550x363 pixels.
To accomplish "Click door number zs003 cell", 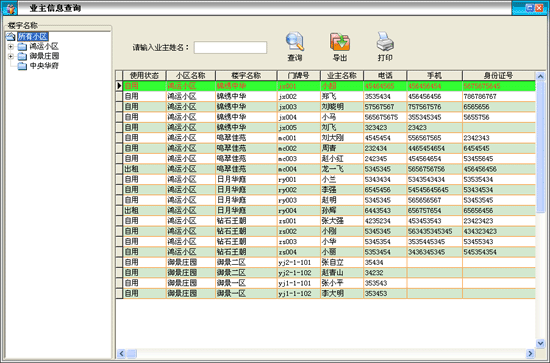I will 299,242.
